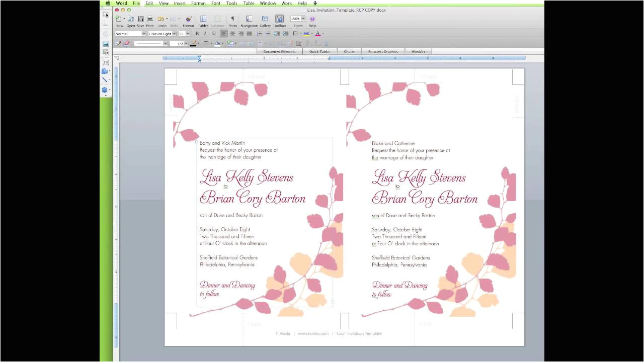Open the Word application menu

pyautogui.click(x=122, y=3)
